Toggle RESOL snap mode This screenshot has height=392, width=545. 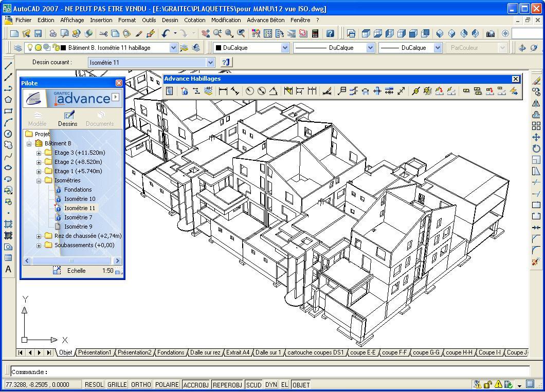pyautogui.click(x=94, y=385)
